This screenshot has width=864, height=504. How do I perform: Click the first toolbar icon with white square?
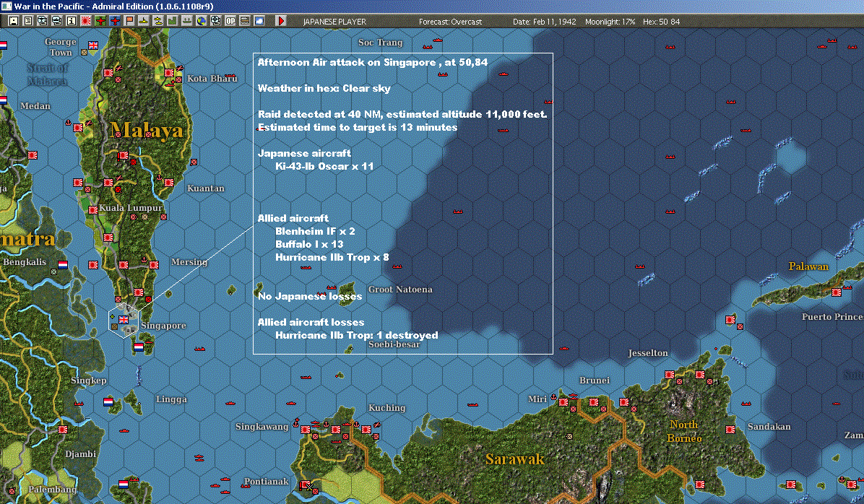point(14,21)
